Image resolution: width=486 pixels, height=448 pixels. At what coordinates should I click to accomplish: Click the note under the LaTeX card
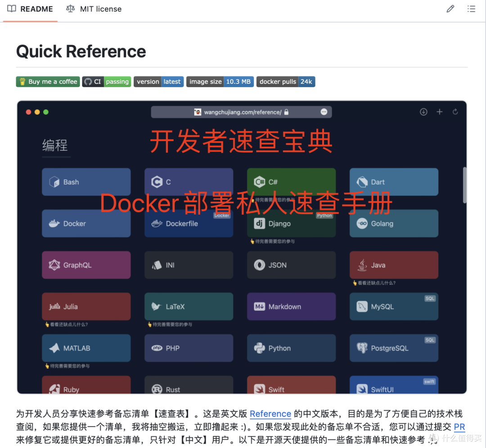pyautogui.click(x=170, y=324)
